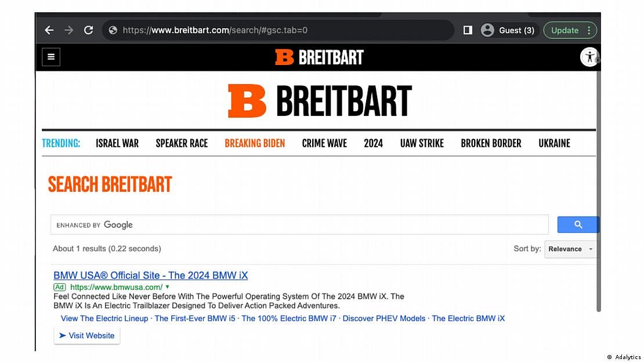The width and height of the screenshot is (644, 362).
Task: Open The Electric BMW iX link
Action: click(x=468, y=318)
